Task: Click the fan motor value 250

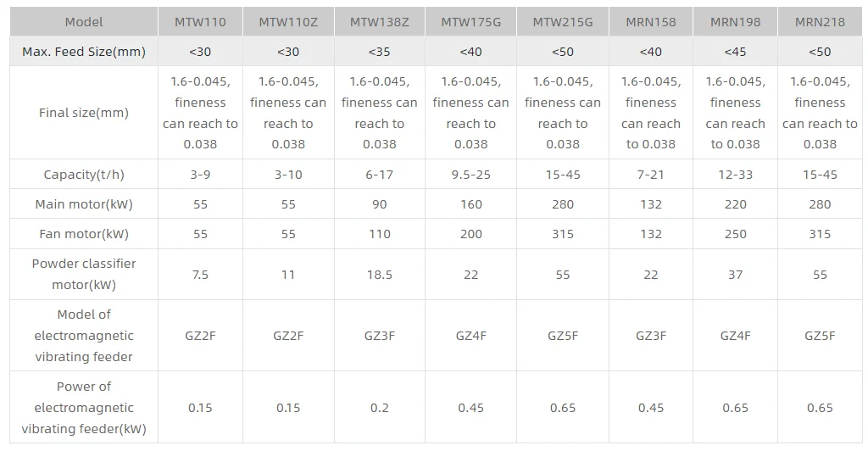Action: point(735,234)
